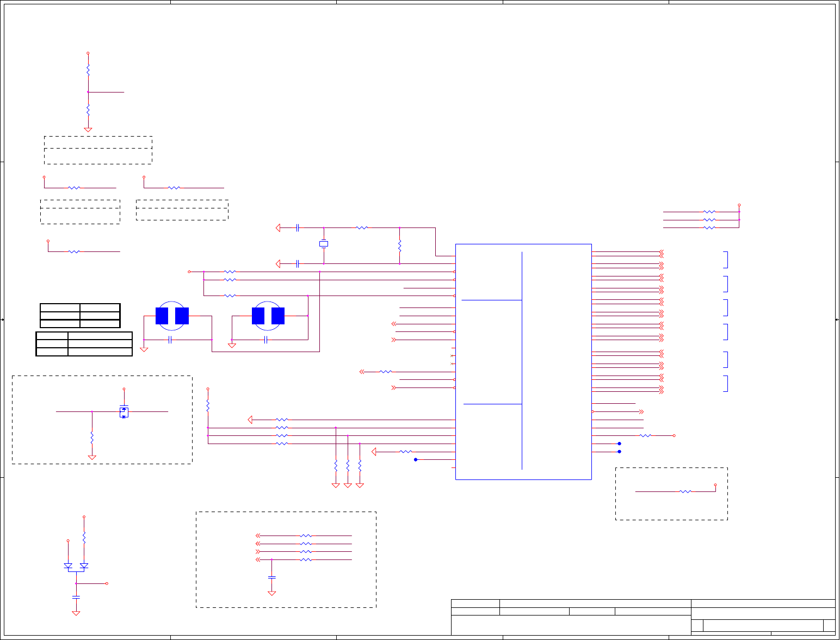The height and width of the screenshot is (640, 840).
Task: Select the capacitor below the diode pair
Action: (x=76, y=597)
